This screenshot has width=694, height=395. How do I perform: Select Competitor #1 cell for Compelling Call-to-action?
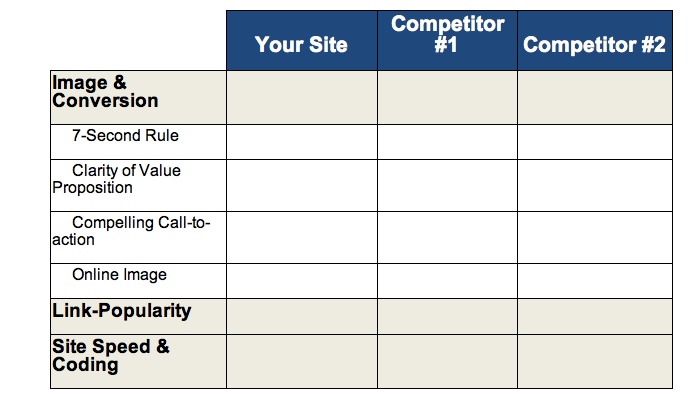tap(447, 237)
